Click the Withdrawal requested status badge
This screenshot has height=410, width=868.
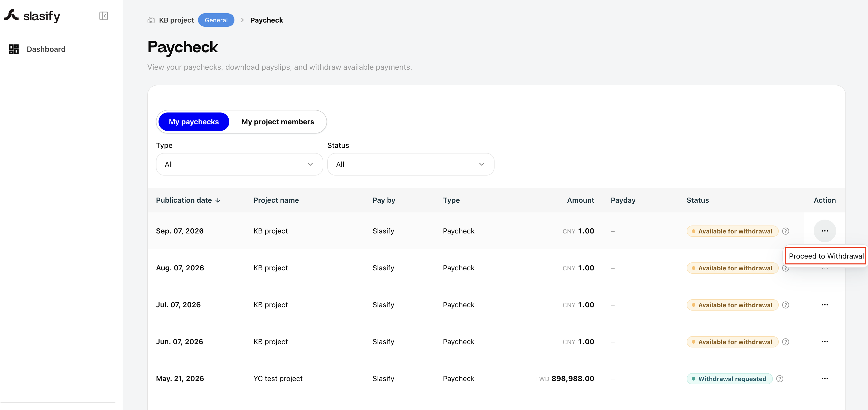pos(729,379)
